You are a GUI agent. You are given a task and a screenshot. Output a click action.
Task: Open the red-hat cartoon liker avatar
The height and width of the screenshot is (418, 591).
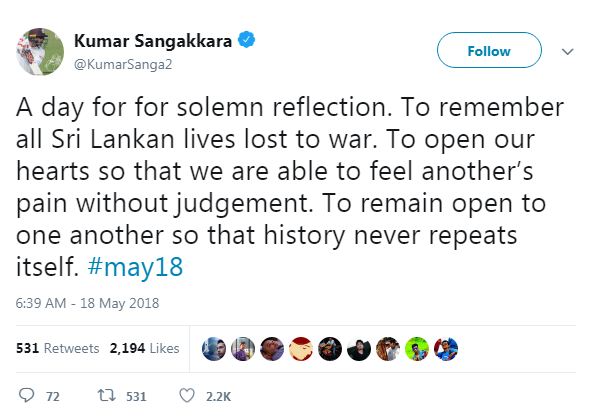pyautogui.click(x=301, y=349)
